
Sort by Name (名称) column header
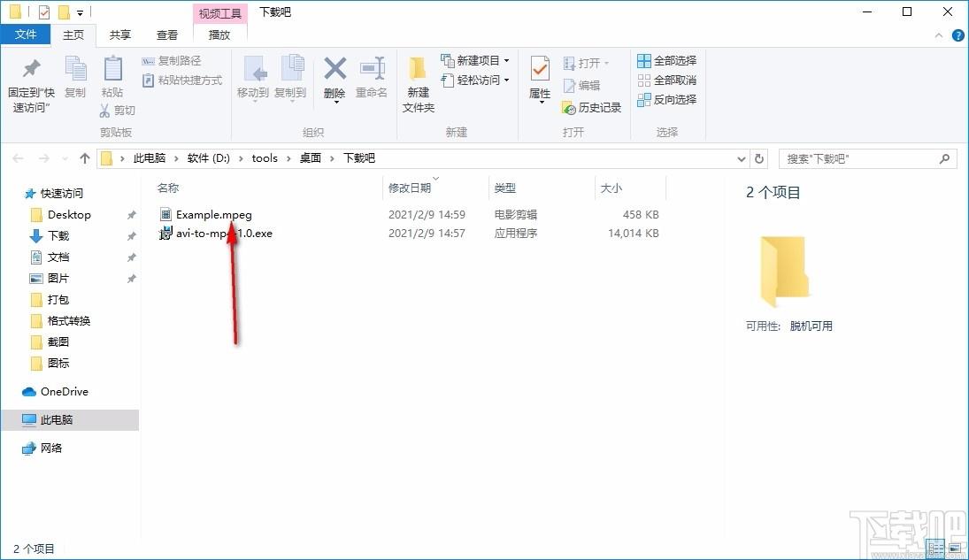(x=167, y=188)
